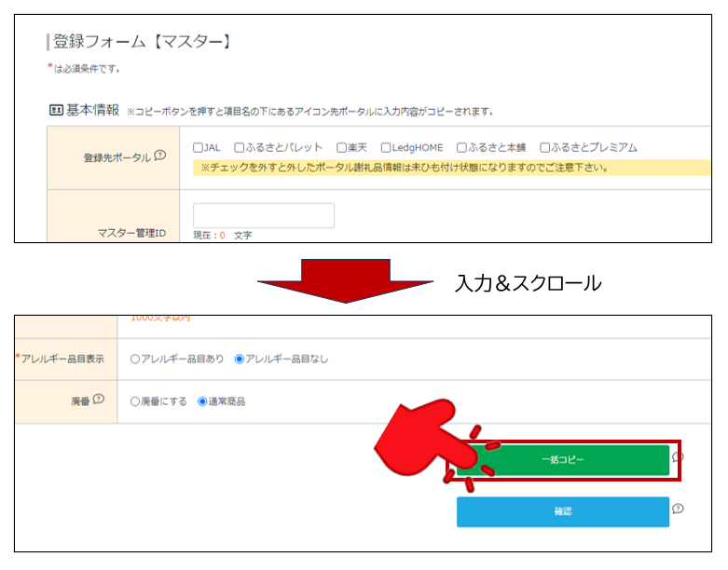
Task: Focus the マスター管理ID text field
Action: click(263, 216)
